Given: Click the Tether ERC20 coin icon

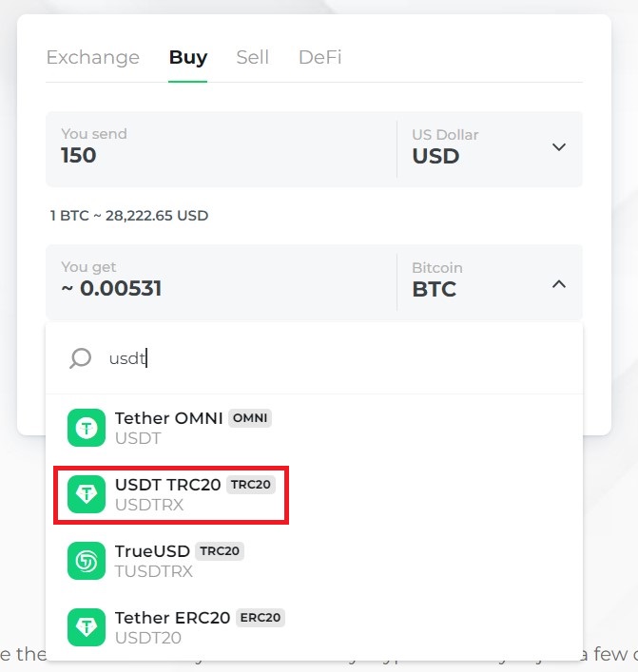Looking at the screenshot, I should [87, 627].
